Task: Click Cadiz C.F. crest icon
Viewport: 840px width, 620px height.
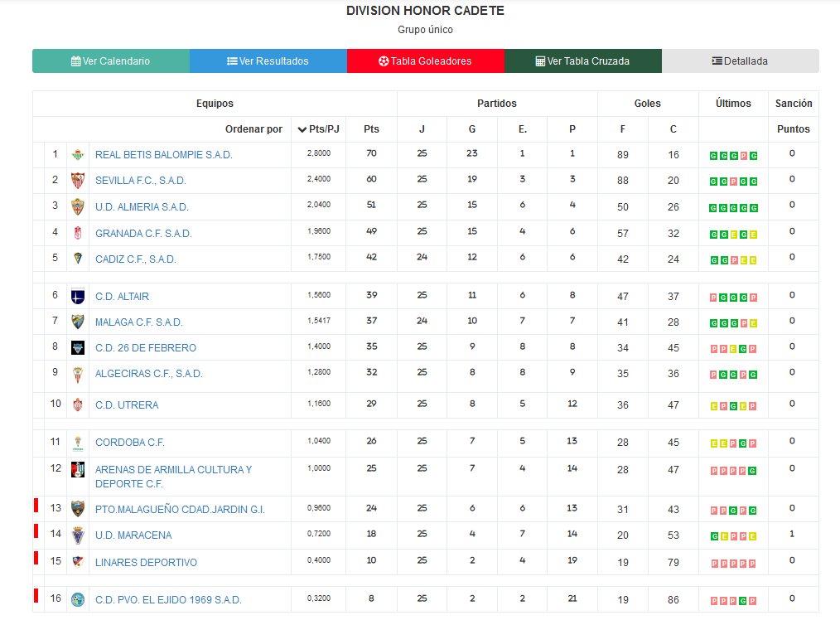Action: (78, 259)
